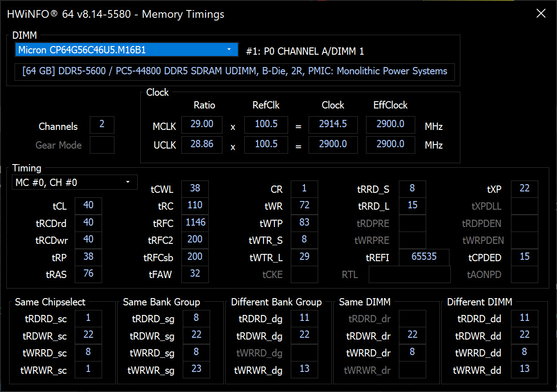
Task: Select the tCL timing value box
Action: [x=88, y=206]
